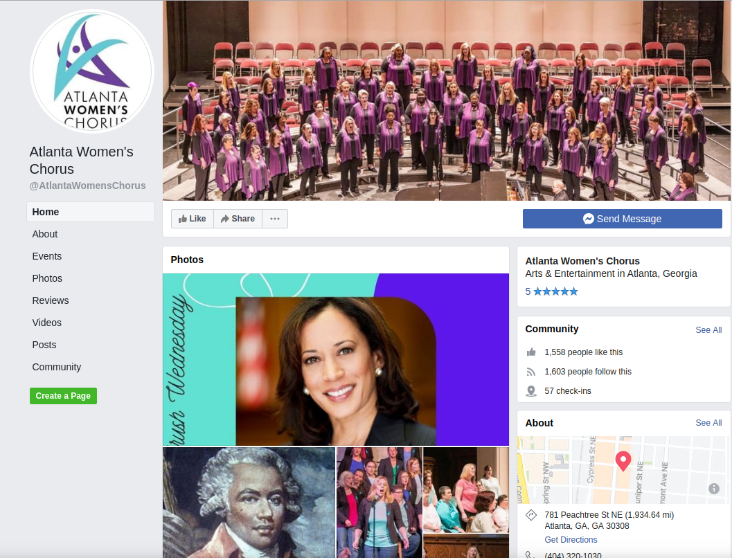
Task: Click the Send Message messenger button
Action: click(623, 219)
